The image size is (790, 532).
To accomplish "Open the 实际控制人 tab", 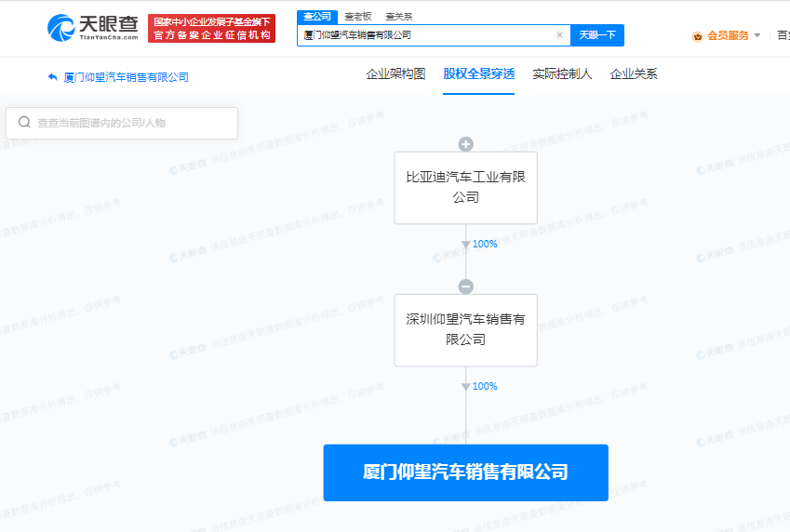I will [562, 74].
